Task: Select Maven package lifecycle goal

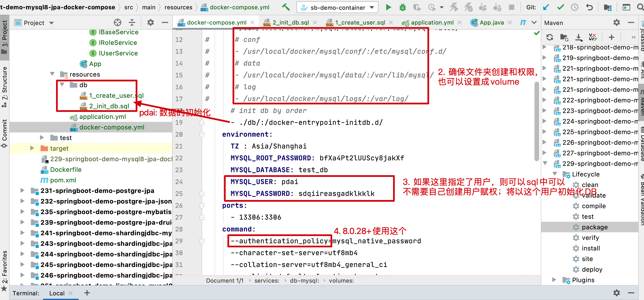Action: 594,227
